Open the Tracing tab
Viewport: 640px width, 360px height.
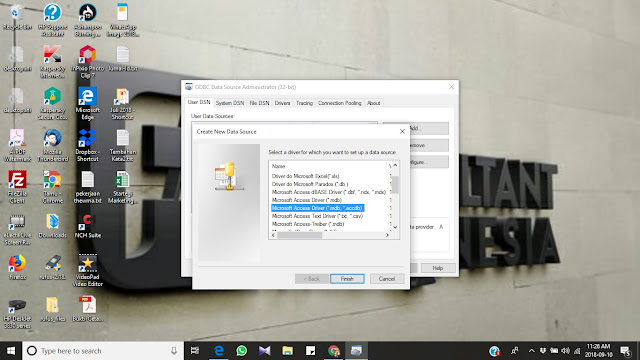[x=304, y=103]
